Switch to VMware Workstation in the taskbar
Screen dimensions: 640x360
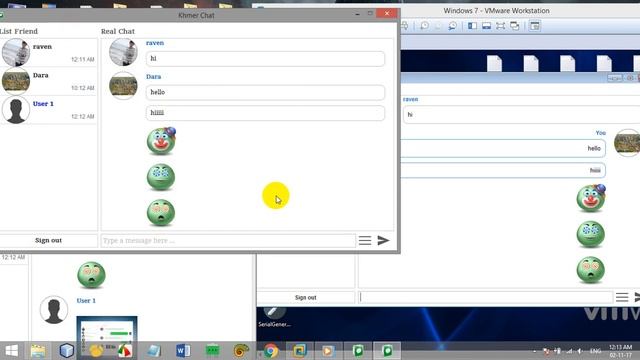point(299,351)
